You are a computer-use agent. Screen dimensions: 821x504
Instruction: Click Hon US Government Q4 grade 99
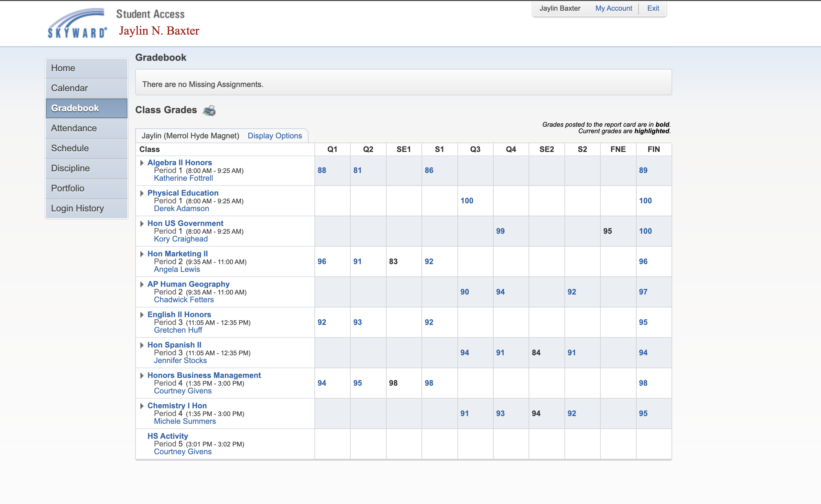click(500, 231)
